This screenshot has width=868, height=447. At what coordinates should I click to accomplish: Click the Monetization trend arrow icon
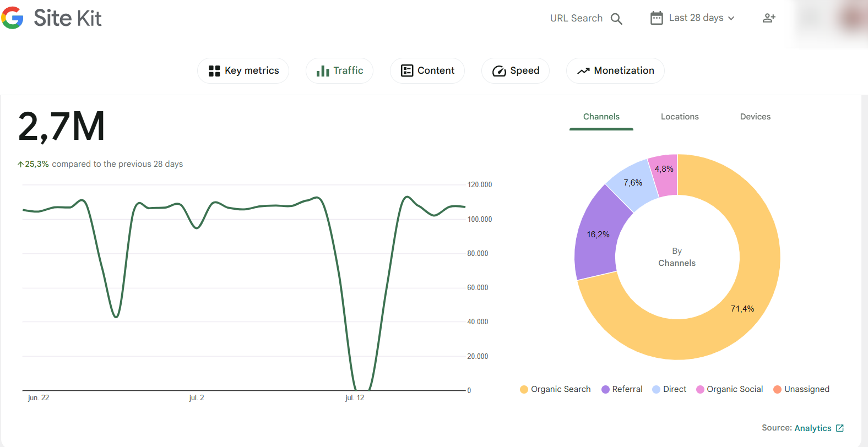[583, 71]
